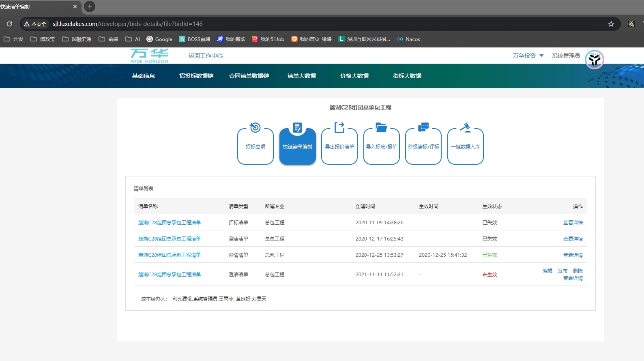
Task: Open the 我的智联 bookmark
Action: coord(231,39)
